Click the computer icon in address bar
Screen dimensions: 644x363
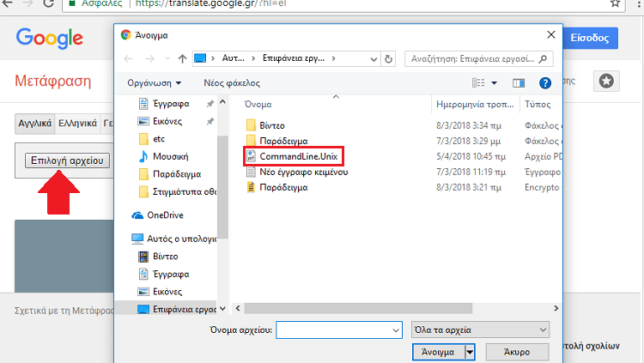coord(200,58)
